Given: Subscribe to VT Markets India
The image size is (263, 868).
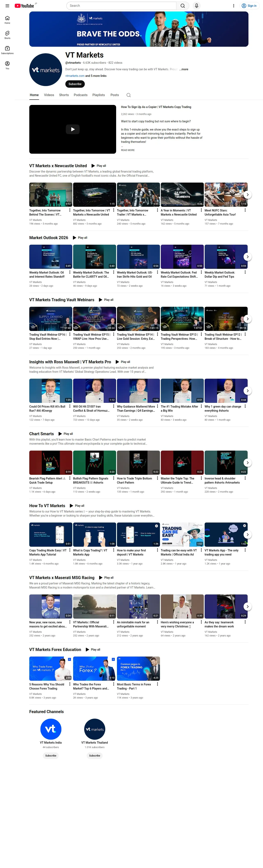Looking at the screenshot, I should point(51,756).
